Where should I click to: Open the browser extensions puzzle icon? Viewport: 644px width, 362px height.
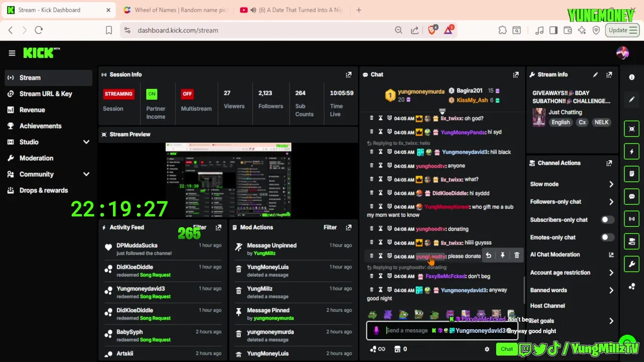tap(503, 30)
